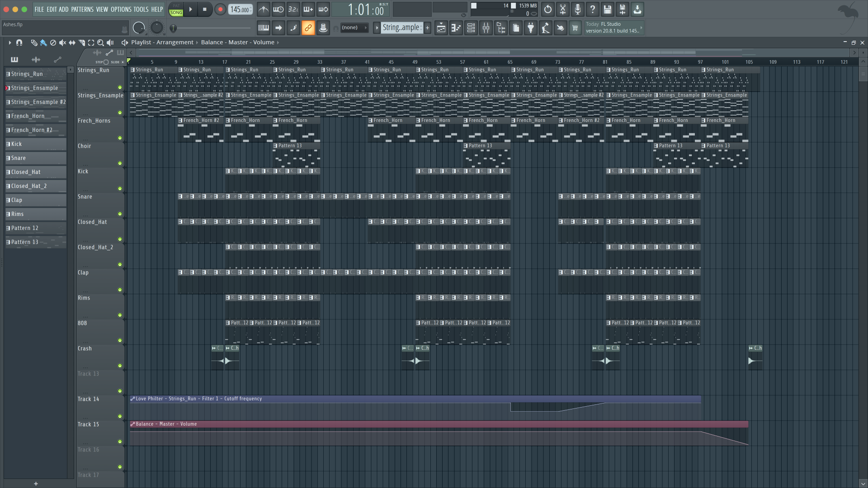Mute the Kick track green light
The height and width of the screenshot is (488, 868).
tap(120, 188)
